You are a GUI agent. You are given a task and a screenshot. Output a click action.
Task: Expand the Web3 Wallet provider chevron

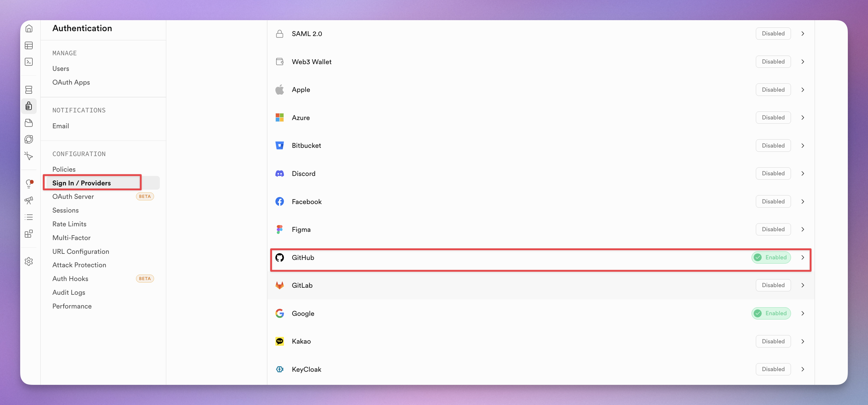pyautogui.click(x=803, y=62)
